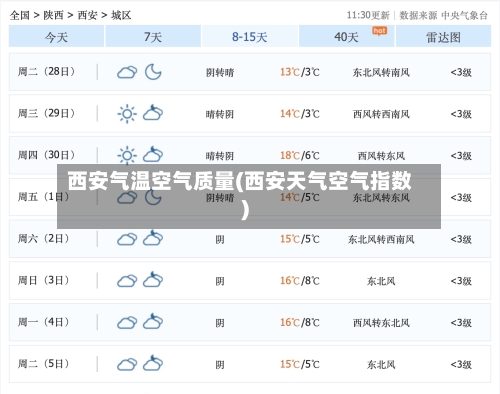Click the 16℃/8℃ temperature for 周日
Image resolution: width=500 pixels, height=394 pixels.
point(300,281)
